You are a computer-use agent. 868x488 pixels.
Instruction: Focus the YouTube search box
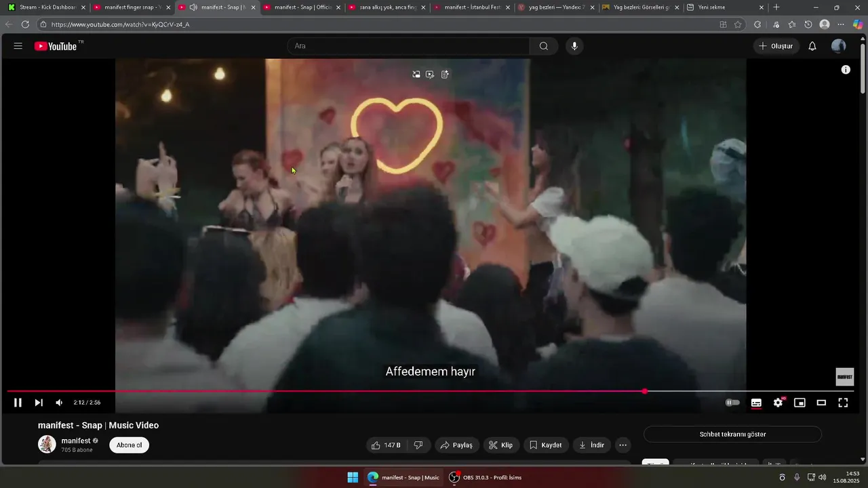[408, 46]
